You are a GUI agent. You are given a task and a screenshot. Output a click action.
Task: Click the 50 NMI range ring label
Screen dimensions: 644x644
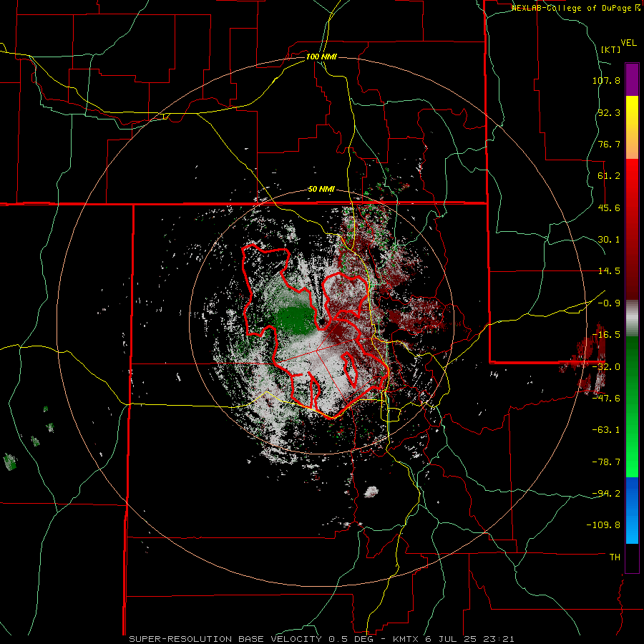point(321,190)
